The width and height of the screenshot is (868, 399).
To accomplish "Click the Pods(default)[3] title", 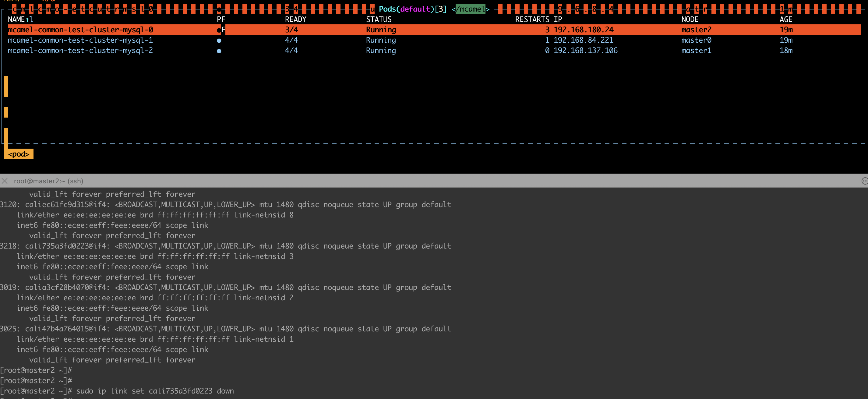I will point(412,9).
